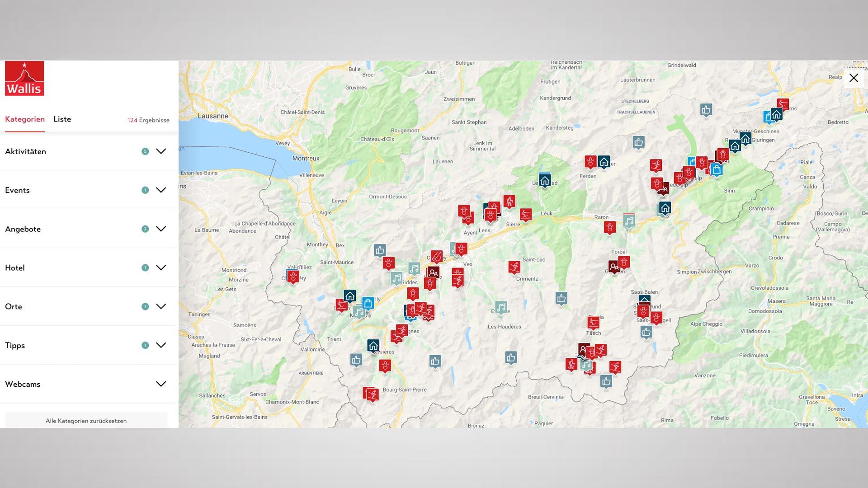The image size is (868, 488).
Task: Click house marker near Orsières
Action: [x=373, y=346]
